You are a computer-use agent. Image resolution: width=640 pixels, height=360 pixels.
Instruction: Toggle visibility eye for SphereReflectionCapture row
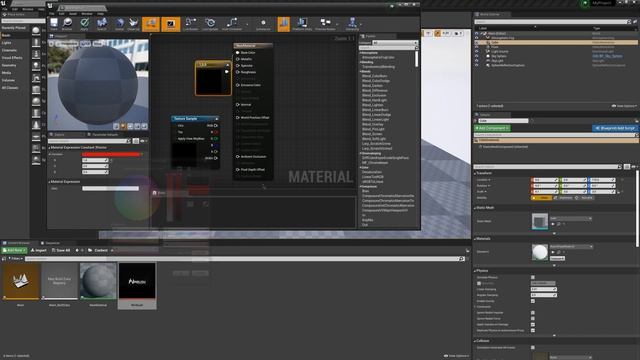[476, 65]
